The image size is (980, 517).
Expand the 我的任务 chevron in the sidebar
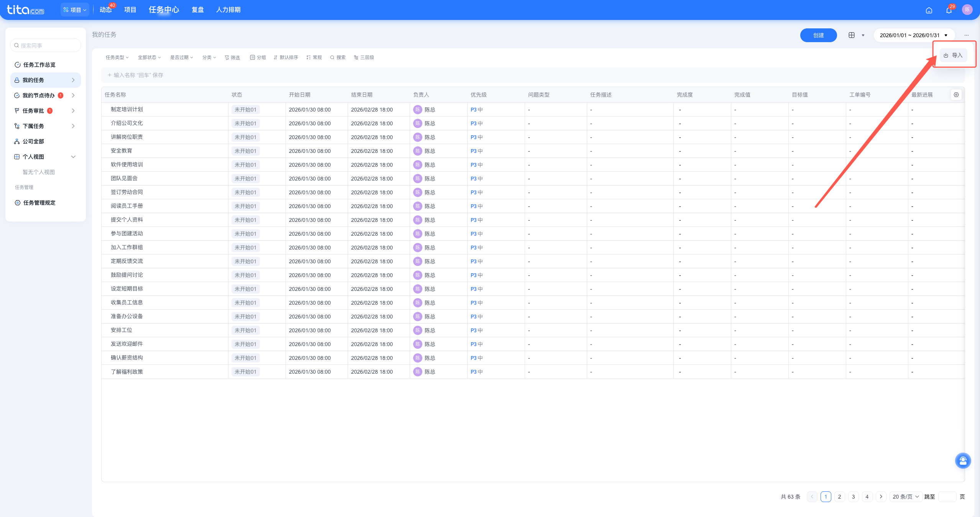click(x=73, y=80)
